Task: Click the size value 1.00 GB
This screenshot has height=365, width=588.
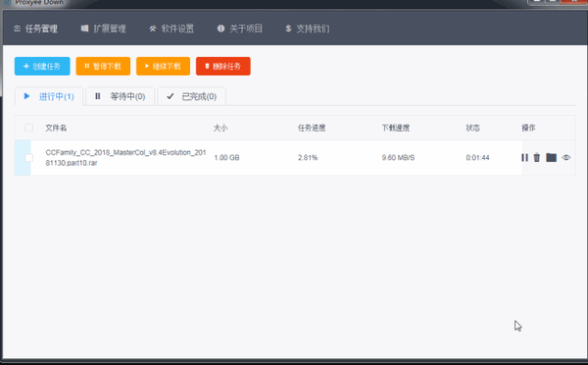Action: pos(226,158)
